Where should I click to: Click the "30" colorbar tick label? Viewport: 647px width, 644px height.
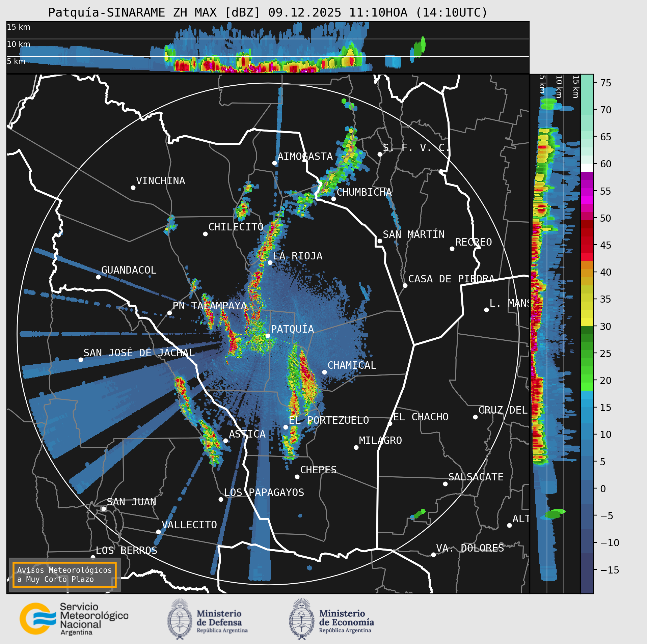(606, 327)
